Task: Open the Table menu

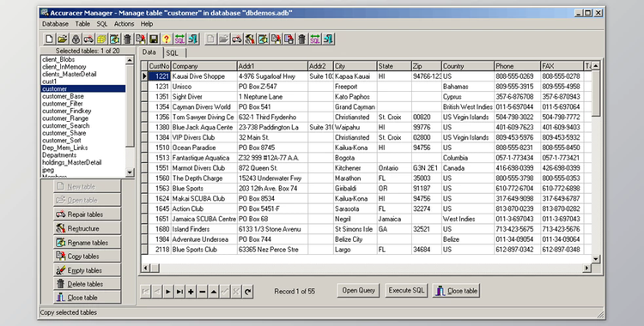Action: (x=82, y=24)
